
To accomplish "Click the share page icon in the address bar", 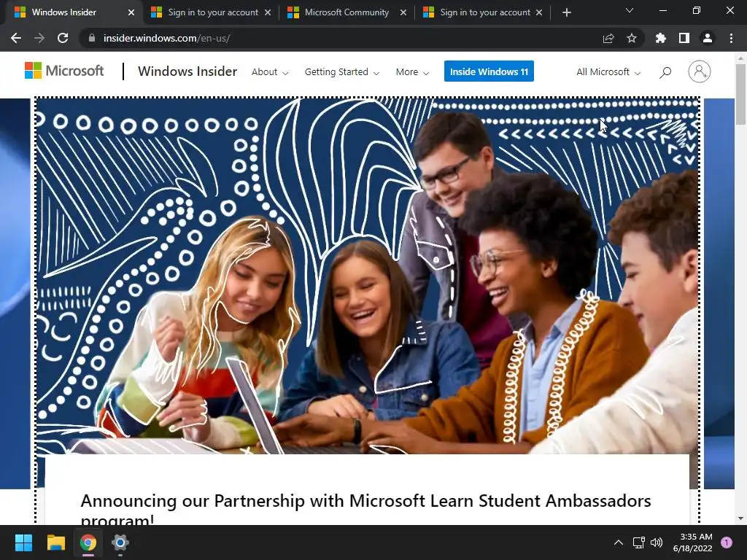I will pos(608,38).
